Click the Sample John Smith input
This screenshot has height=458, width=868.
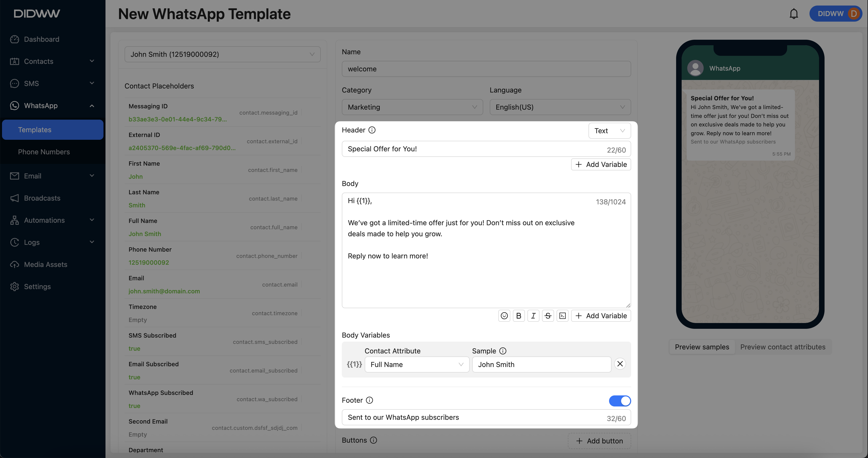(x=541, y=364)
